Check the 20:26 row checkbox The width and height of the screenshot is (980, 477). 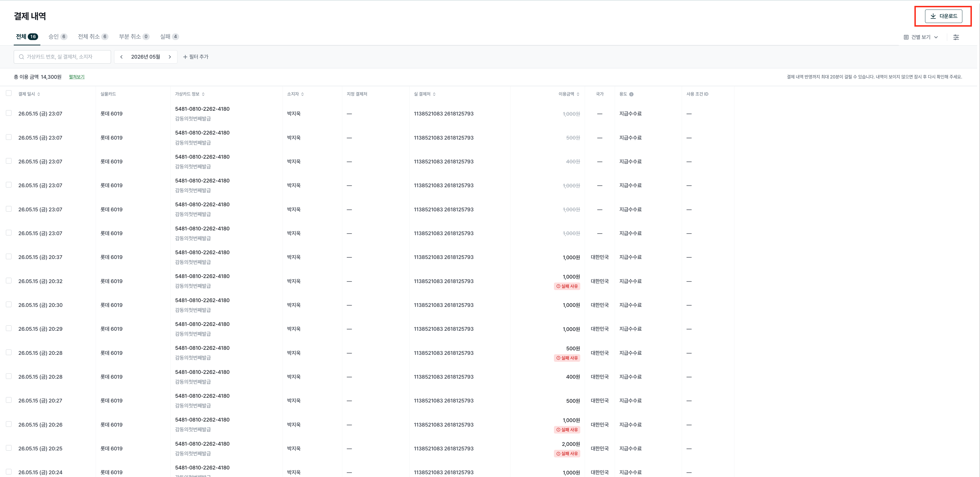[x=9, y=424]
